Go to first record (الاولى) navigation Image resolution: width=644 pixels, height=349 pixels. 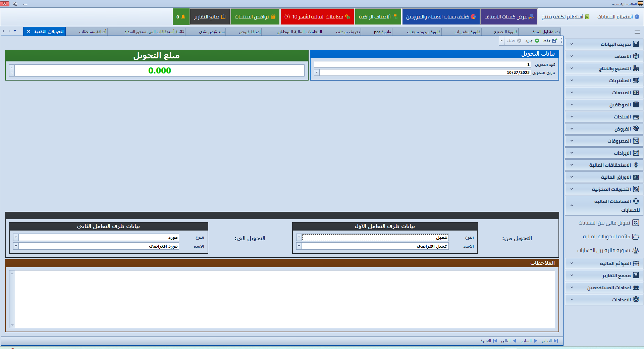tap(550, 341)
